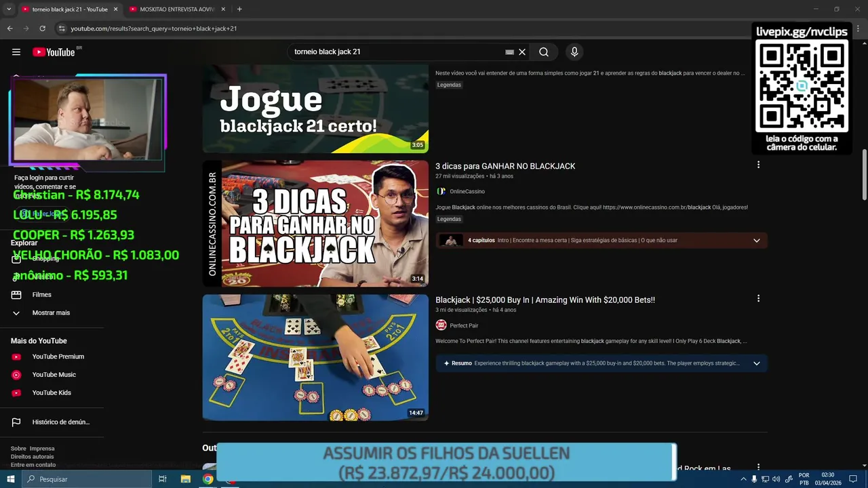Open site information icon in address bar

click(x=62, y=28)
